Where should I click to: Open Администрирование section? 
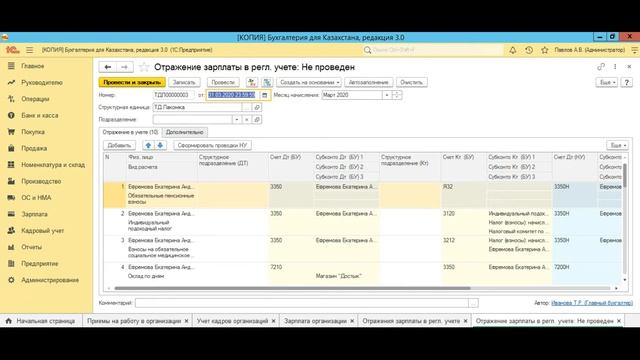pos(50,280)
